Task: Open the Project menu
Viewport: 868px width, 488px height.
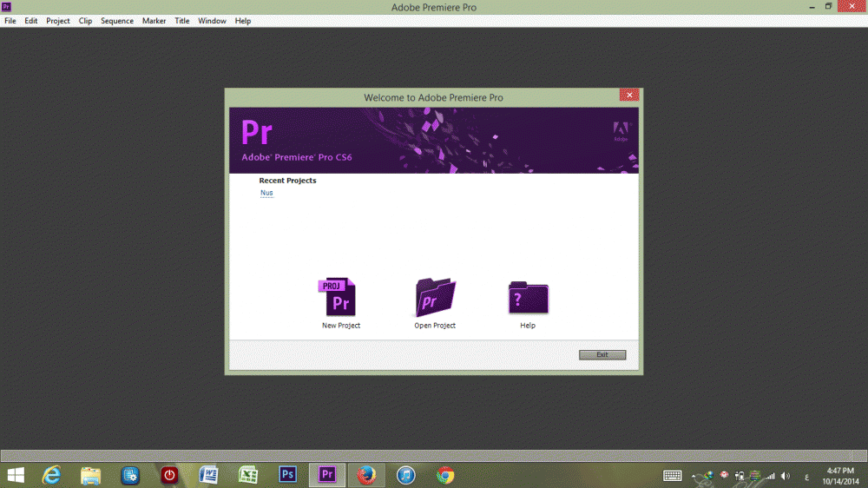Action: (58, 21)
